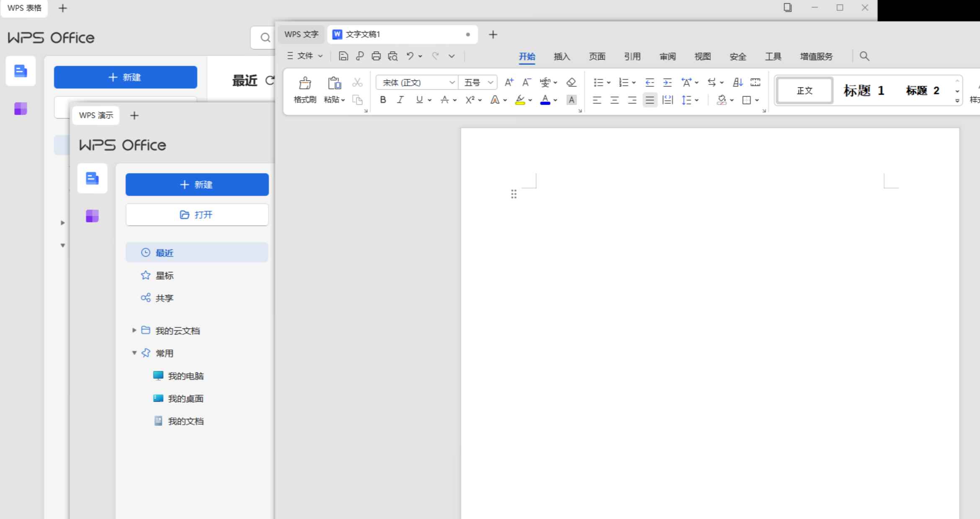
Task: Open the print preview icon
Action: click(392, 56)
